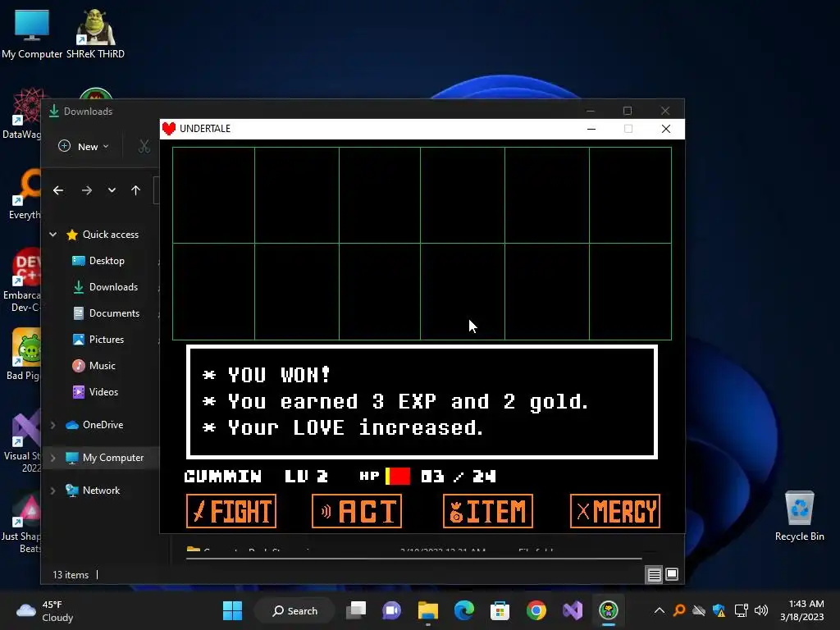
Task: Launch Microsoft Edge from taskbar
Action: (x=464, y=610)
